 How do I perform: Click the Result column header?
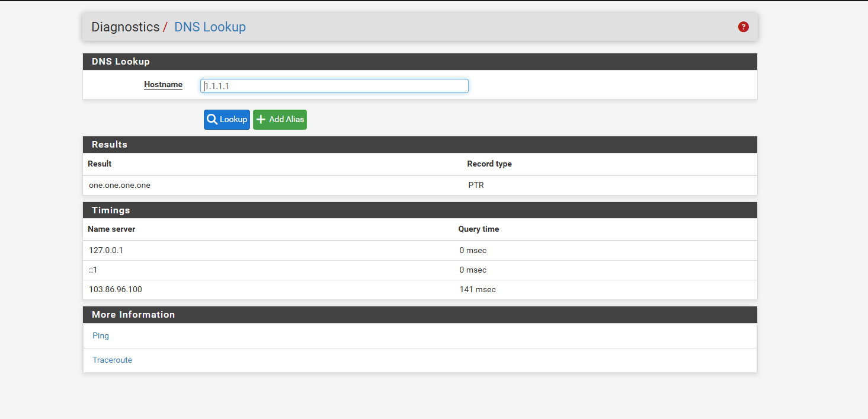click(100, 164)
